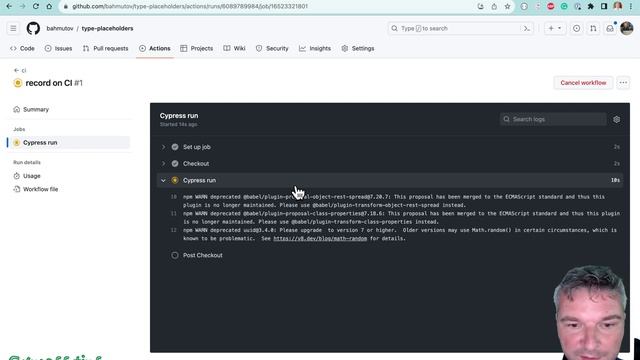The width and height of the screenshot is (640, 360).
Task: Open the notifications inbox icon
Action: (610, 28)
